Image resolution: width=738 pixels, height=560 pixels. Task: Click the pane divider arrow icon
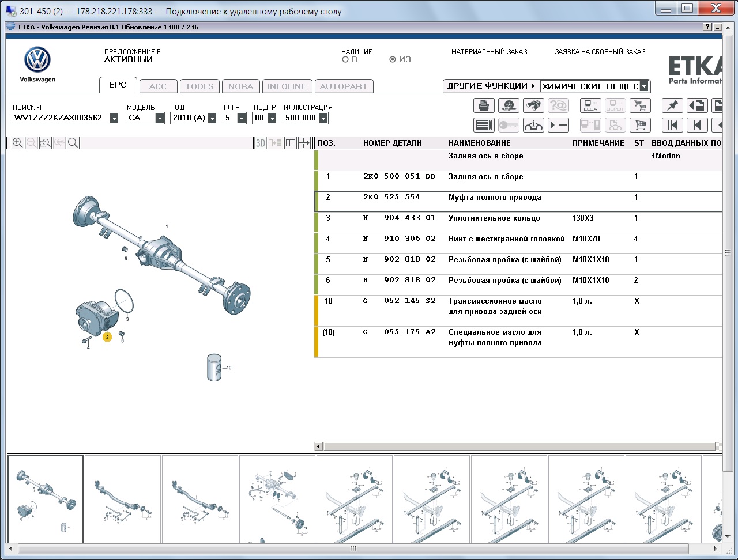pos(304,143)
